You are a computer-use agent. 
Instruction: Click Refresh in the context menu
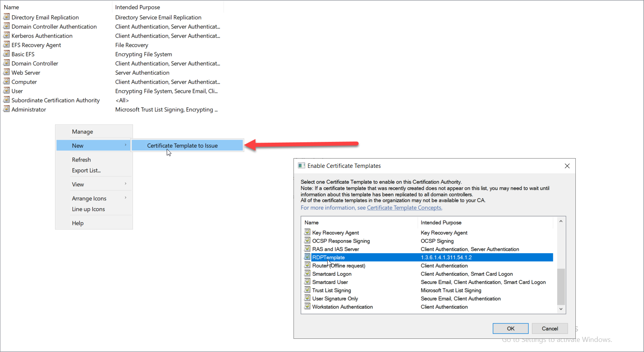pyautogui.click(x=81, y=160)
